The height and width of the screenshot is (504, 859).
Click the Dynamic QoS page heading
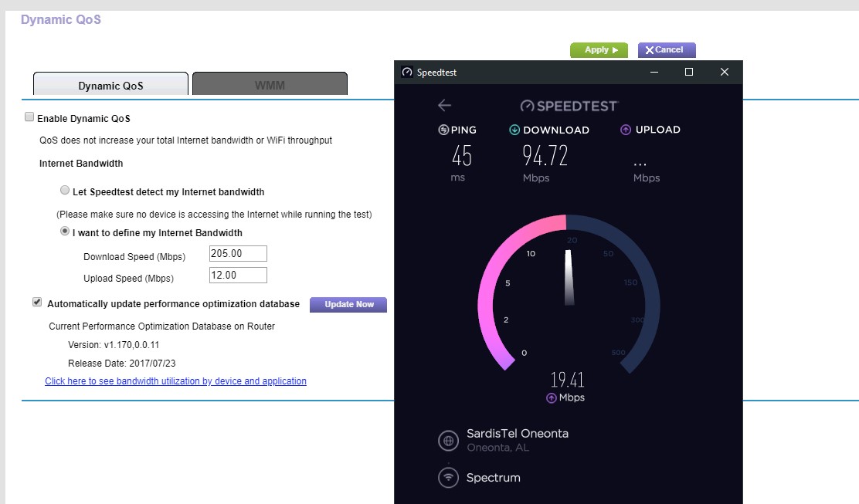point(61,20)
